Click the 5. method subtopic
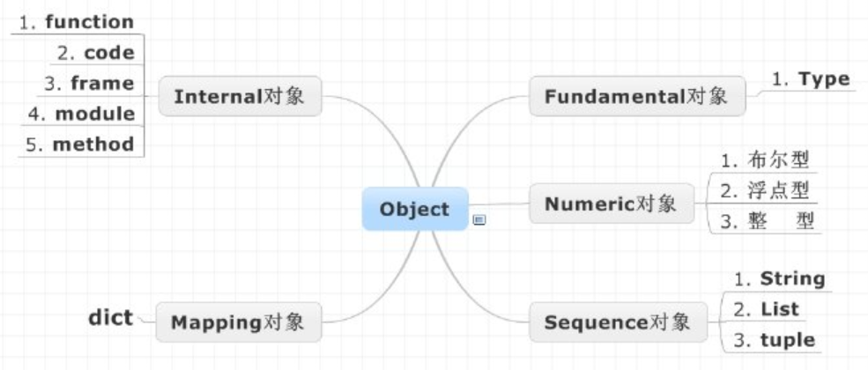The width and height of the screenshot is (868, 370). tap(80, 144)
